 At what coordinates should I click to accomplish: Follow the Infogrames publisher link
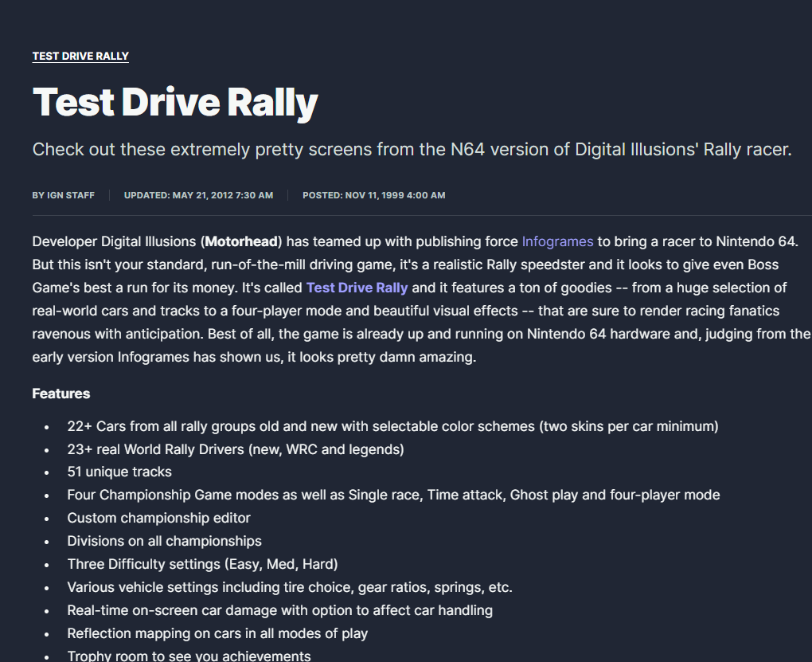point(557,241)
